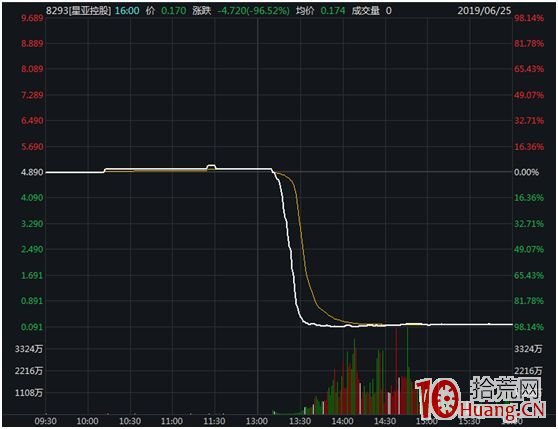Click the 0.091 bottom price label
The width and height of the screenshot is (558, 429).
pos(32,327)
